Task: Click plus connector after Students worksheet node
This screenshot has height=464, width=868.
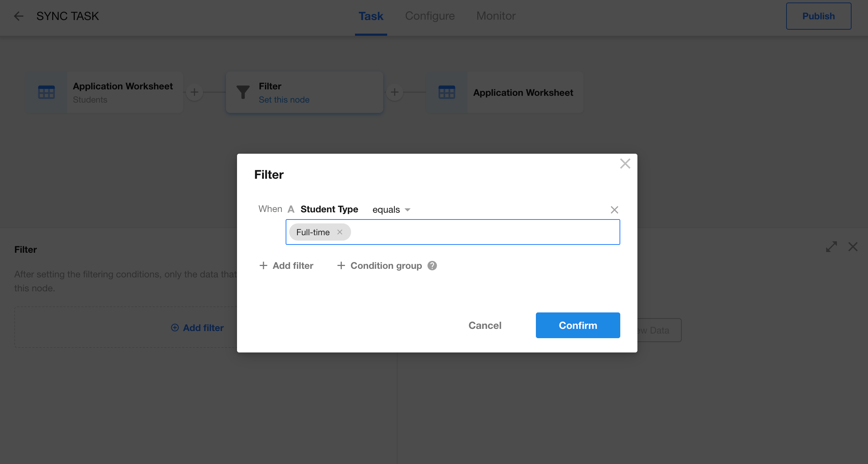Action: [x=194, y=92]
